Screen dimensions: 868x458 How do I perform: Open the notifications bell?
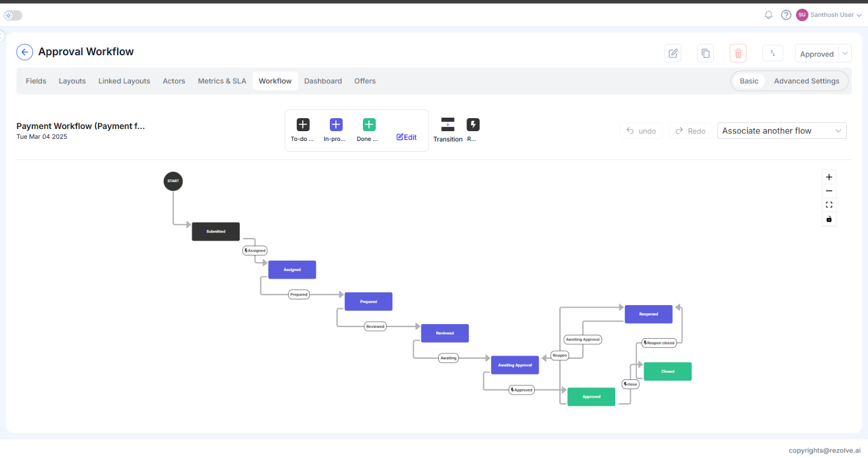(769, 15)
